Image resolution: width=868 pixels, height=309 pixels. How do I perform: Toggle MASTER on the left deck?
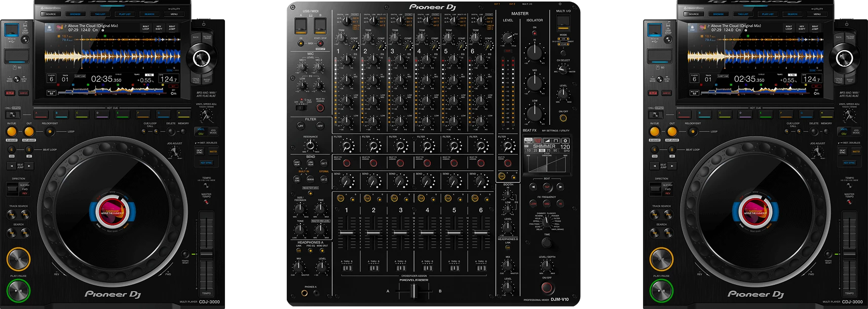tap(213, 151)
